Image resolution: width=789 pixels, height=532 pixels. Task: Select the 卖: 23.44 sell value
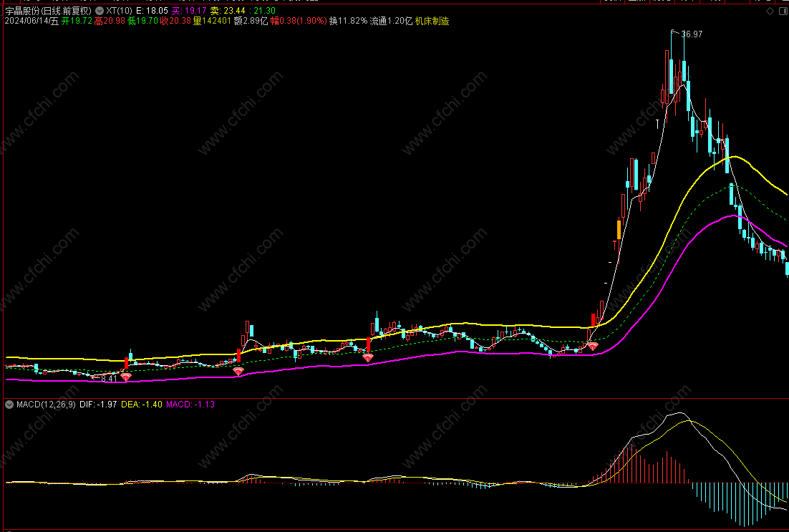tap(228, 11)
